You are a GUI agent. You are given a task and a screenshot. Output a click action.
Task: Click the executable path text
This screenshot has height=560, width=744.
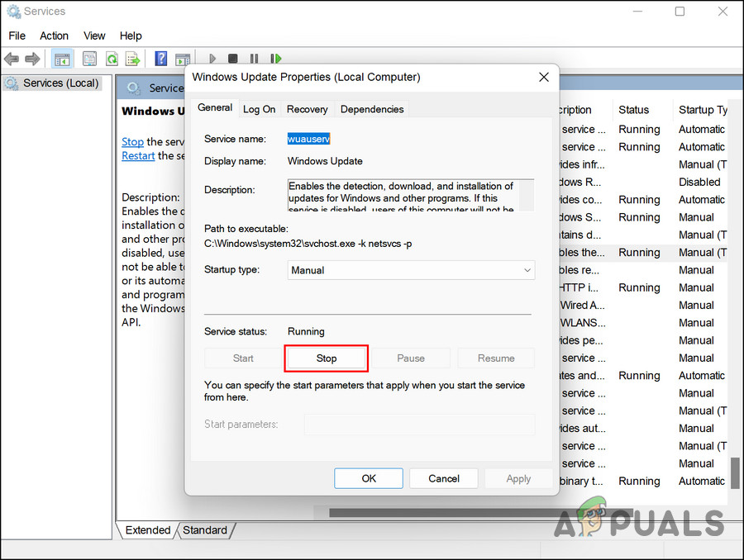308,244
